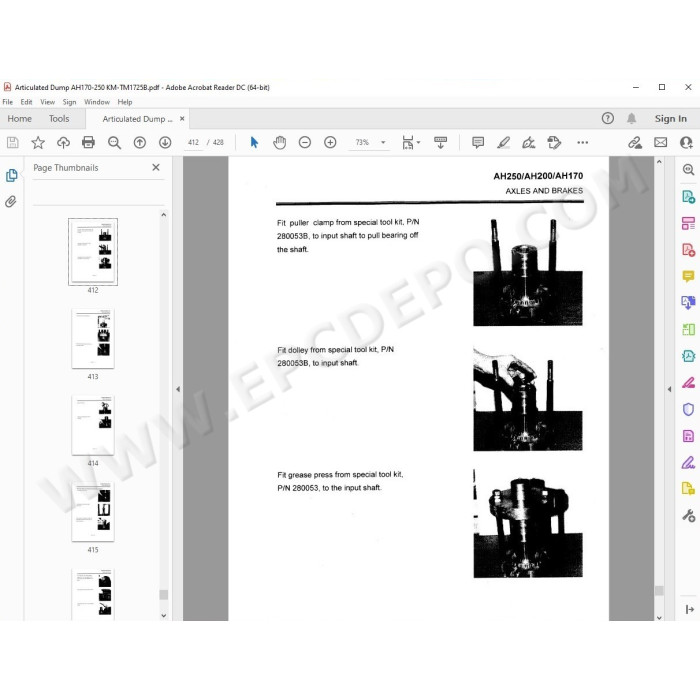This screenshot has height=700, width=700.
Task: Click the page number field showing 412
Action: [x=193, y=142]
